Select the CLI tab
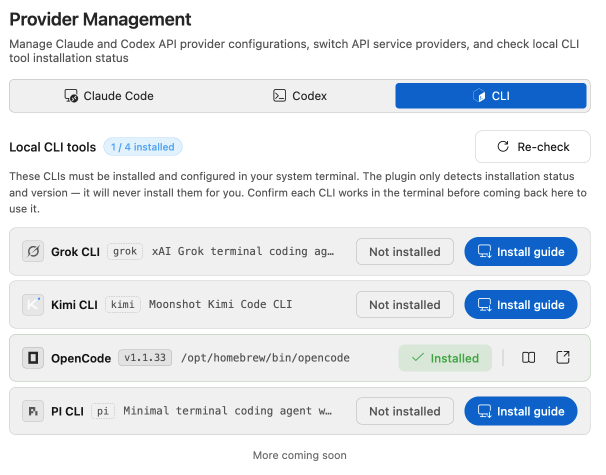Screen dimensions: 606x475 pos(491,96)
